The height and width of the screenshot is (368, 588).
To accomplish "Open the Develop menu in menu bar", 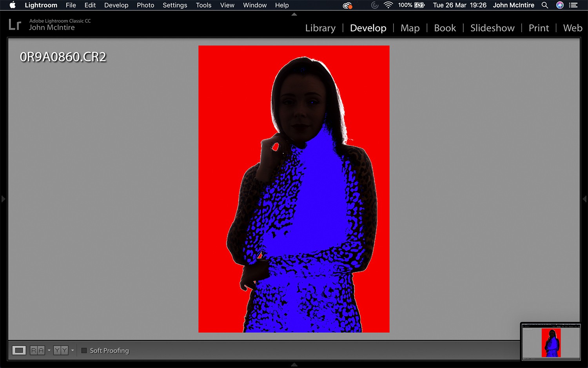I will pos(116,5).
